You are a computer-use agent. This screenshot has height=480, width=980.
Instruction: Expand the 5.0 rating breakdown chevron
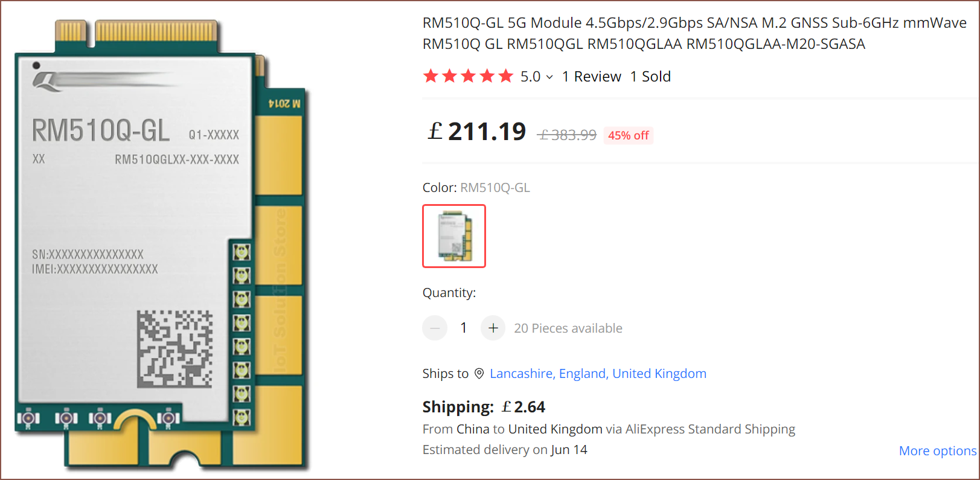[x=549, y=77]
